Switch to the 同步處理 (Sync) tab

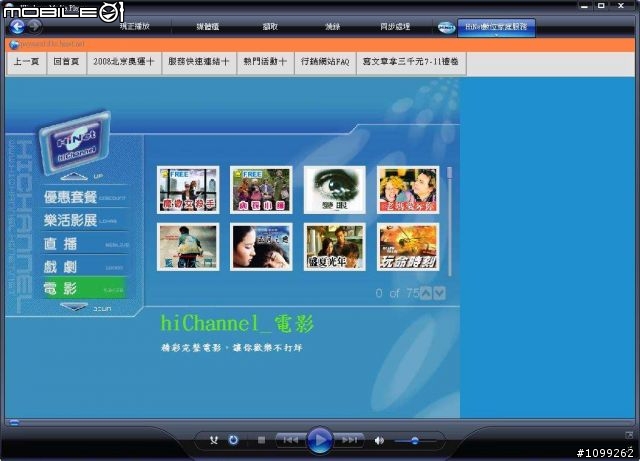395,27
